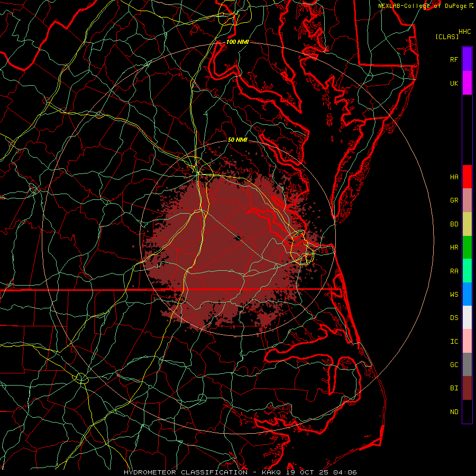476x476 pixels.
Task: Click the RF legend label
Action: point(454,59)
